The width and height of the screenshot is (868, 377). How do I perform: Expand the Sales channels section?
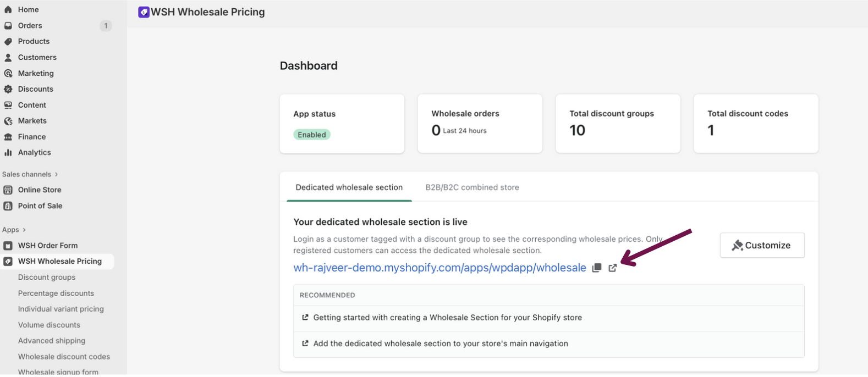click(x=56, y=174)
